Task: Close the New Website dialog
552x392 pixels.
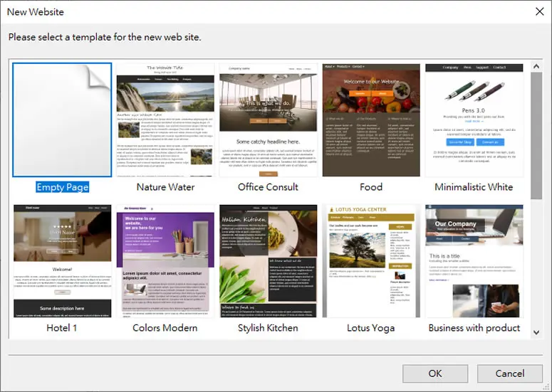Action: tap(539, 11)
